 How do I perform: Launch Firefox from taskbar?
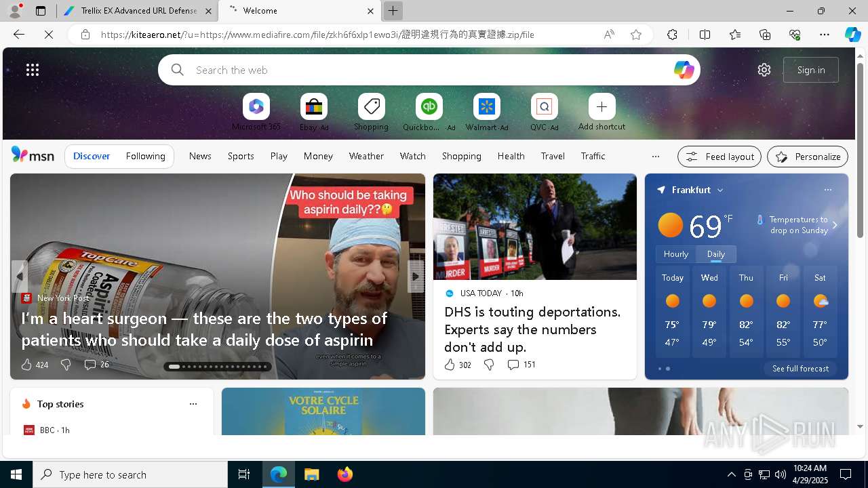(345, 474)
